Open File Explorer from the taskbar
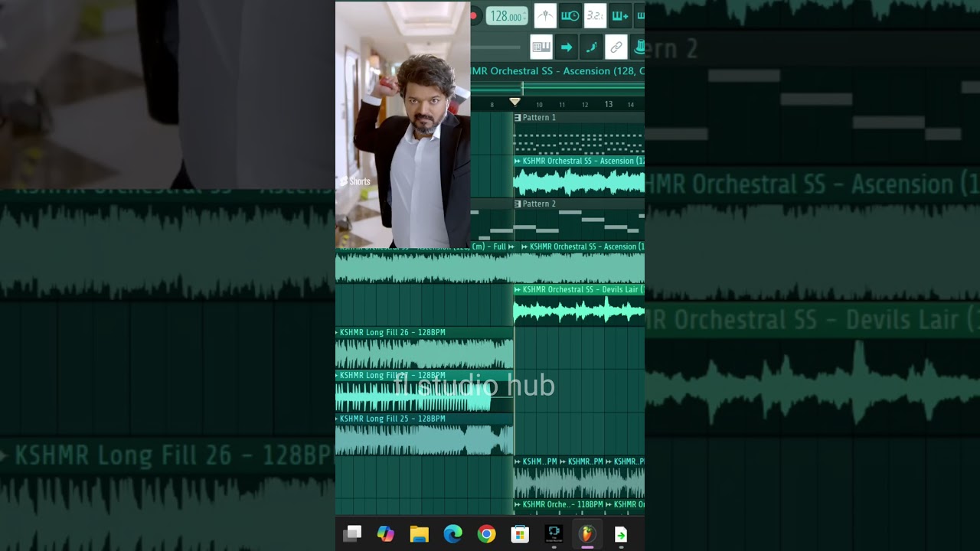The height and width of the screenshot is (551, 980). point(420,534)
